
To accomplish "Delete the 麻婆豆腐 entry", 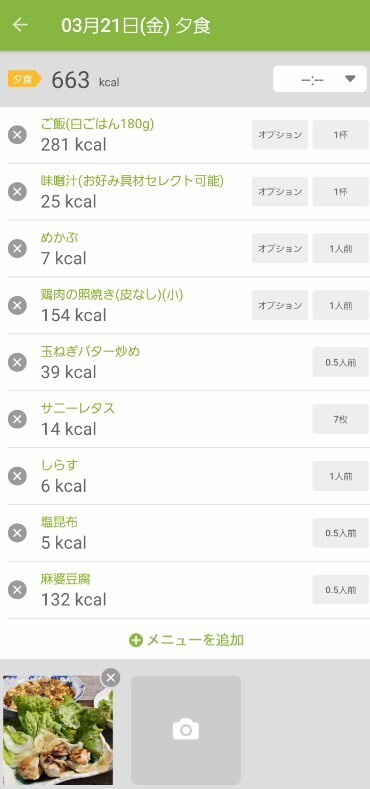I will [x=17, y=590].
